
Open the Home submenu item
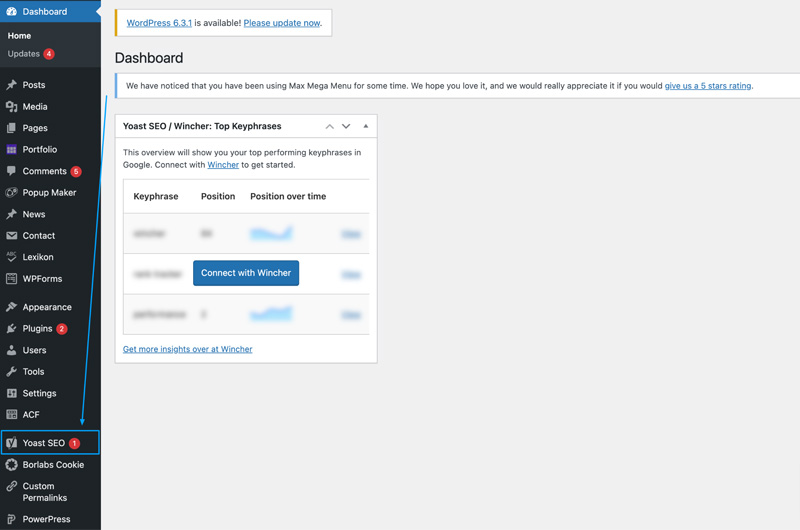pyautogui.click(x=19, y=36)
